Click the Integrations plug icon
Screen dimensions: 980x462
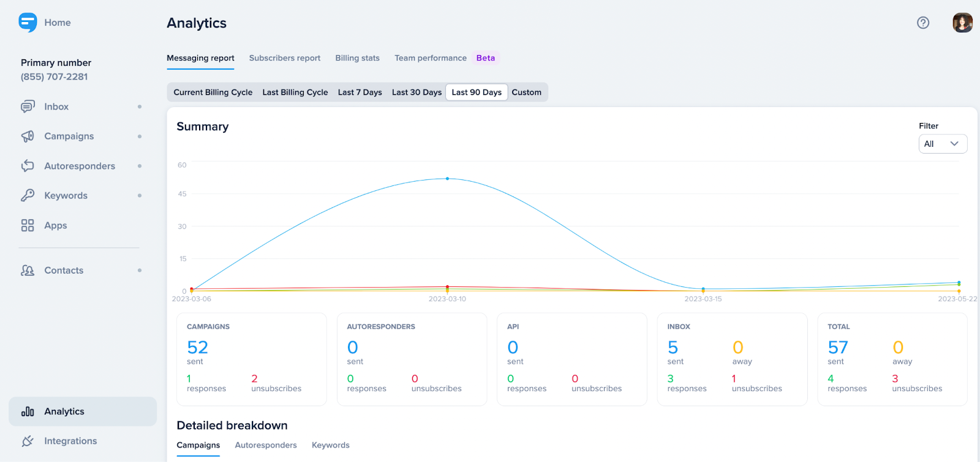pos(28,441)
